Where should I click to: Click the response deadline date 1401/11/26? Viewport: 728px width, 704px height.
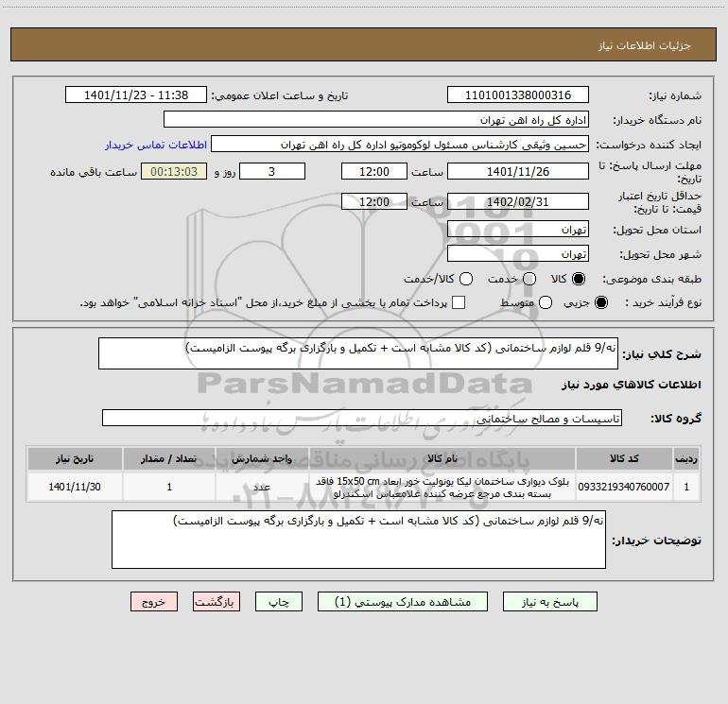518,171
